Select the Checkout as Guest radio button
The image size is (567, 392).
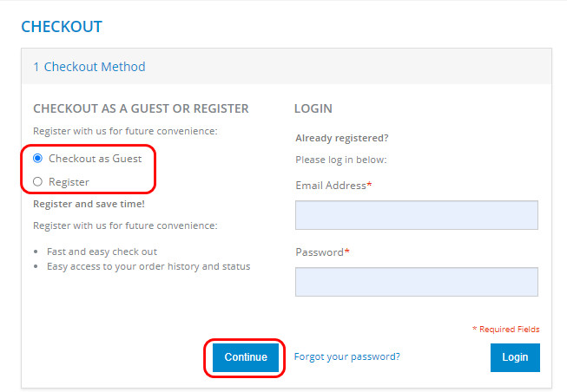pyautogui.click(x=37, y=159)
